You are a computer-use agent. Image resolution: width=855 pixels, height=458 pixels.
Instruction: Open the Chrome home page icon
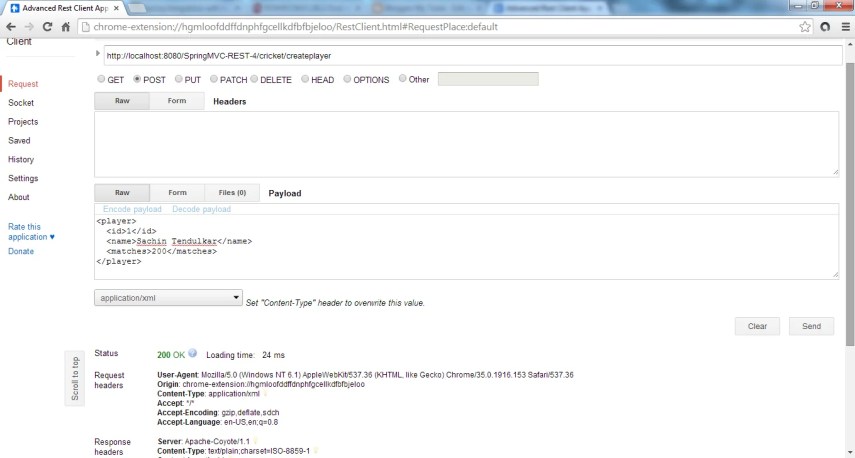(x=65, y=27)
